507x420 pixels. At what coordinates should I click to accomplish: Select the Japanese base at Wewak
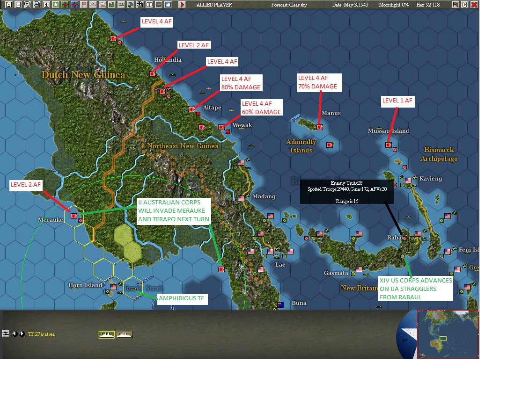pos(221,127)
